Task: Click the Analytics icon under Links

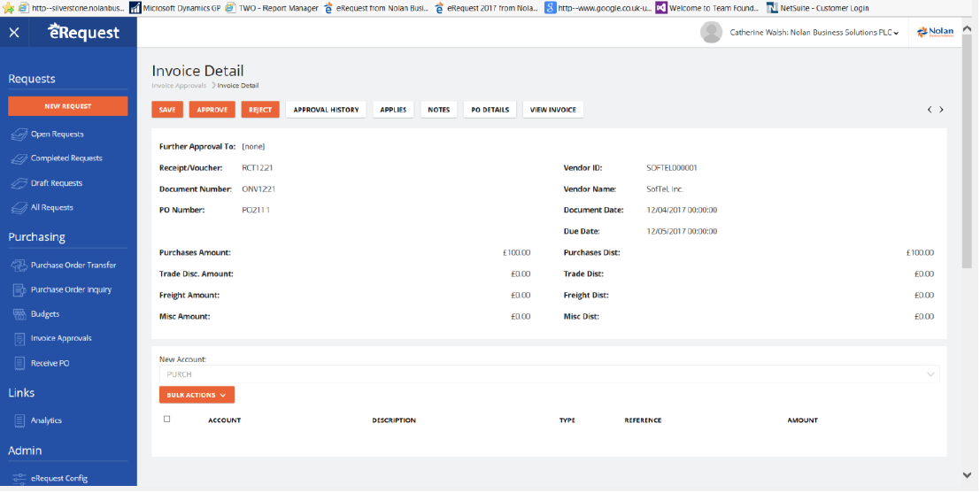Action: (19, 421)
